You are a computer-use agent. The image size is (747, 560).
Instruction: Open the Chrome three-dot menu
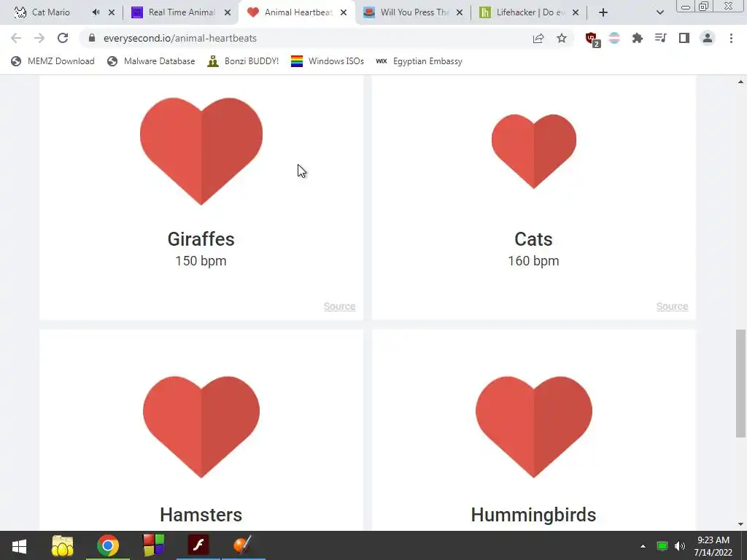[731, 38]
